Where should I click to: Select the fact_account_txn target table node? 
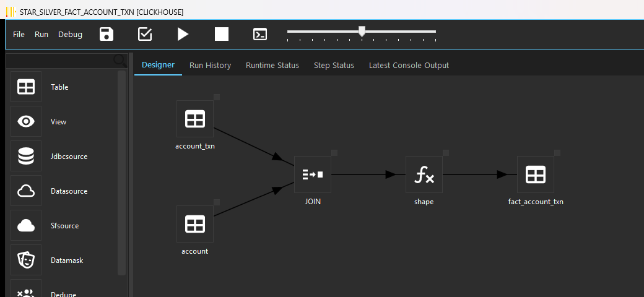click(536, 174)
